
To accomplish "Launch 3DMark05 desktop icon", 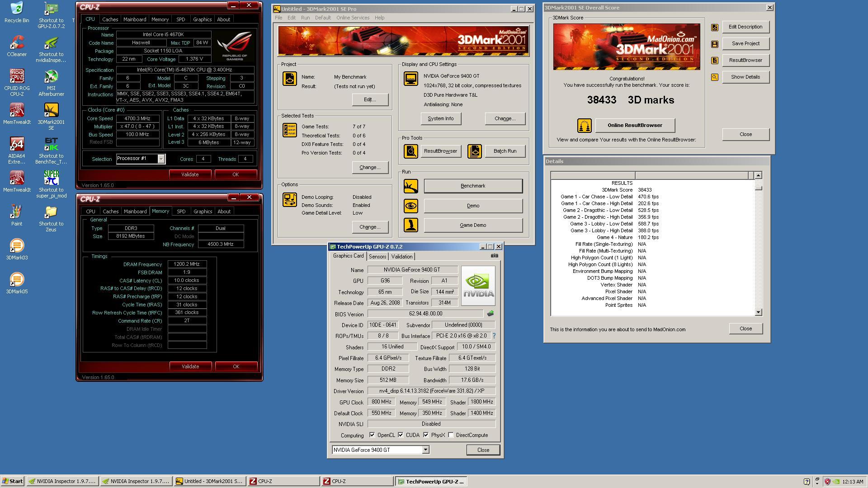I will (16, 283).
